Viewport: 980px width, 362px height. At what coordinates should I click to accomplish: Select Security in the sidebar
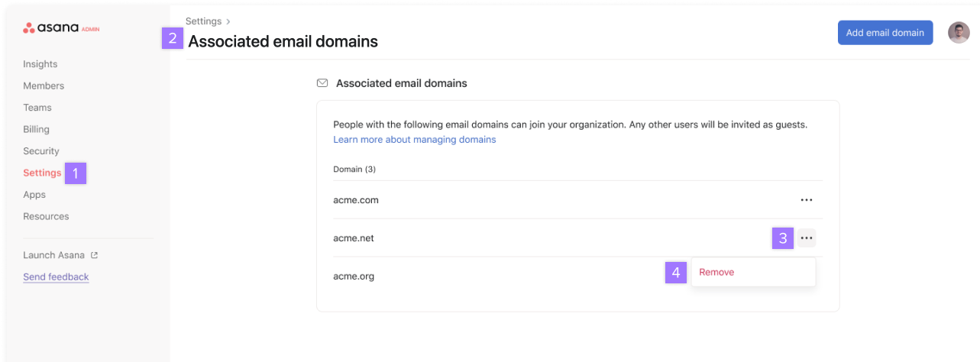[x=41, y=151]
